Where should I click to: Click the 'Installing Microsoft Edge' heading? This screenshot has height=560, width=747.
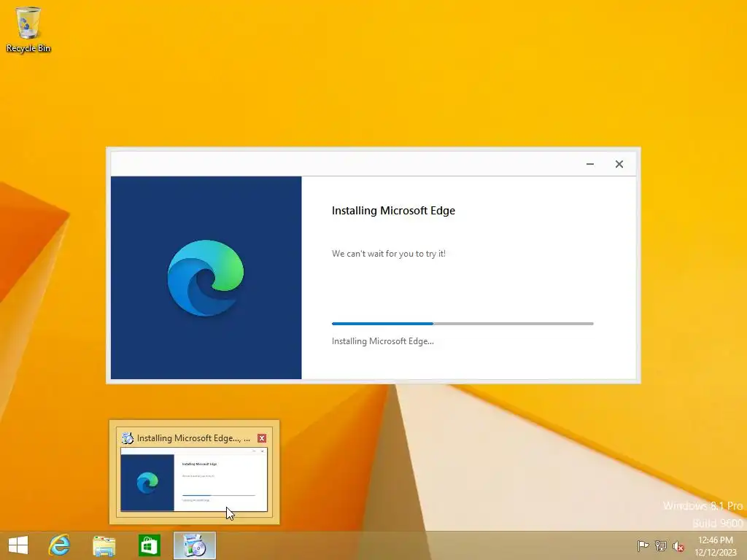(393, 211)
